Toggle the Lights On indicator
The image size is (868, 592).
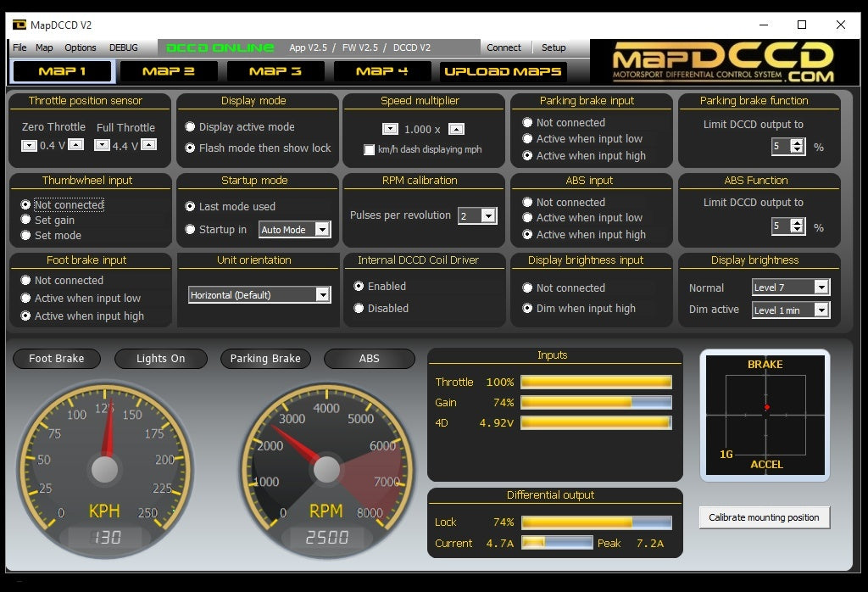pyautogui.click(x=160, y=358)
